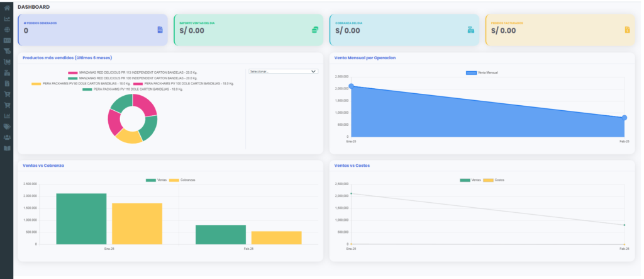Open the book icon at sidebar bottom
The image size is (644, 279).
(7, 148)
